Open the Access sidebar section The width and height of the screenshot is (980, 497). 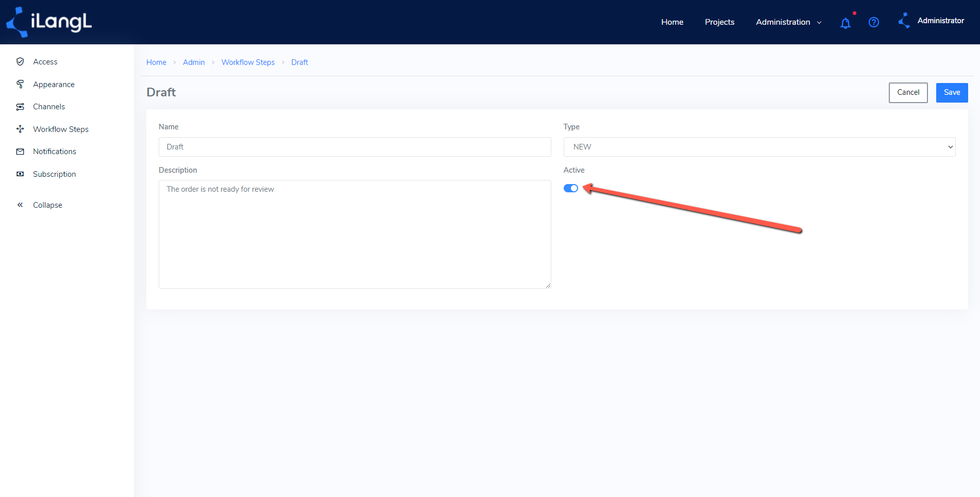[x=45, y=62]
